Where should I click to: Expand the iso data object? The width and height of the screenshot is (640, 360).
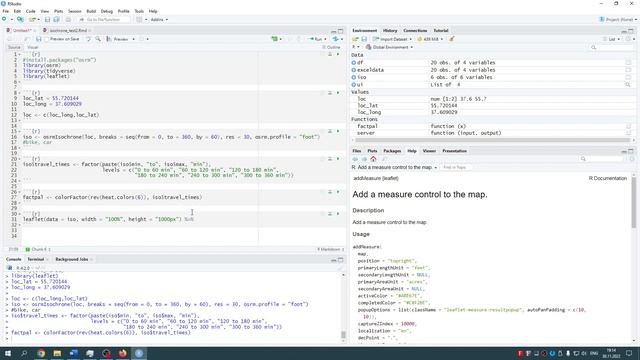(354, 77)
